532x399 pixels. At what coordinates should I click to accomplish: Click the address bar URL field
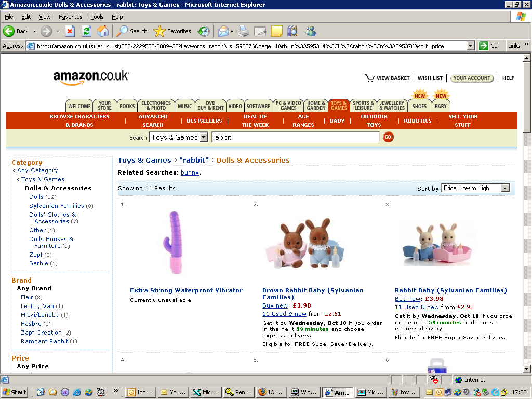250,46
